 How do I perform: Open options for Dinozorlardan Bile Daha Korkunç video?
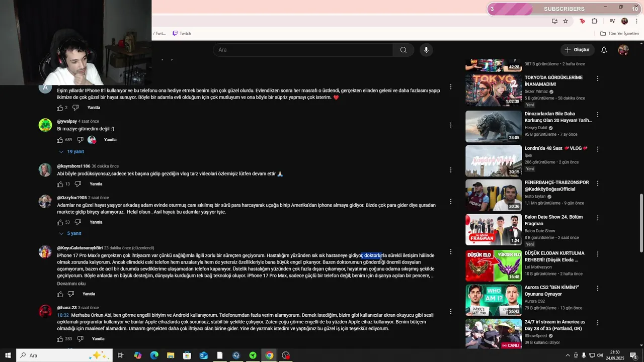[598, 115]
